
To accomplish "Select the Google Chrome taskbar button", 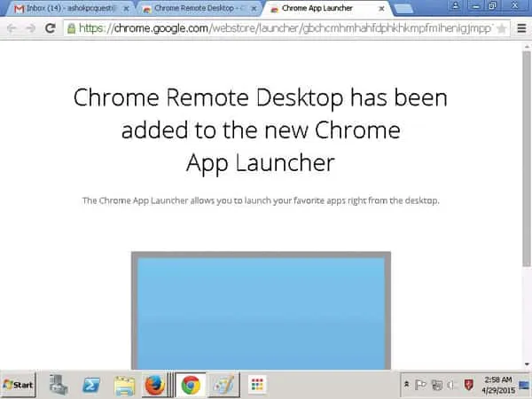I will [x=191, y=385].
